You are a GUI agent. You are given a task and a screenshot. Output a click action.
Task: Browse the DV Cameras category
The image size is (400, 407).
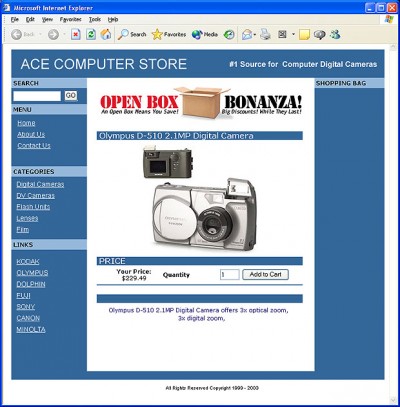coord(36,196)
